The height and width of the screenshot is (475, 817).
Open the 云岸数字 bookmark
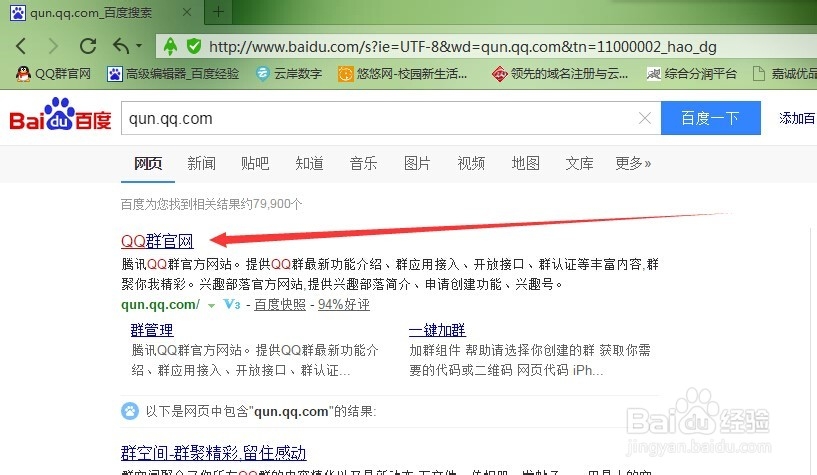(289, 74)
